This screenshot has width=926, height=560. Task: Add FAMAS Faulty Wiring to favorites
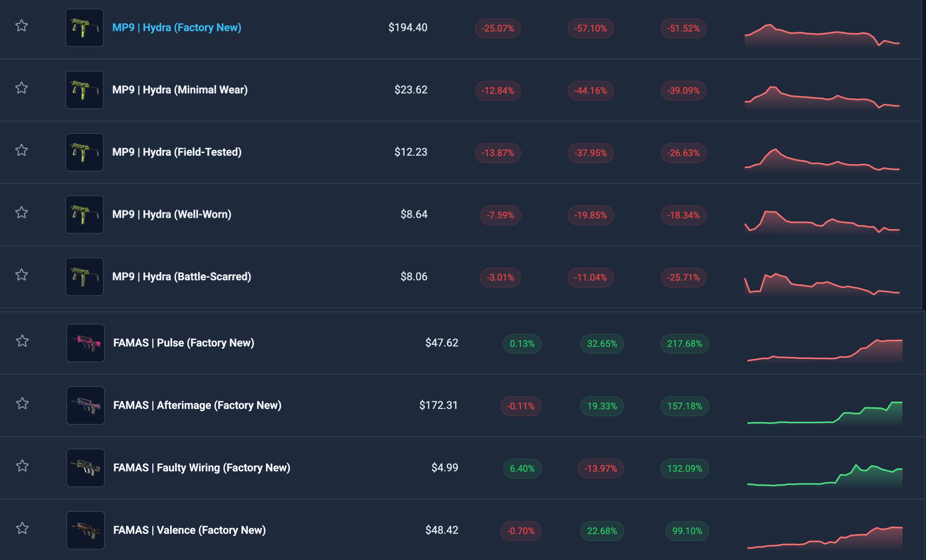pos(22,466)
